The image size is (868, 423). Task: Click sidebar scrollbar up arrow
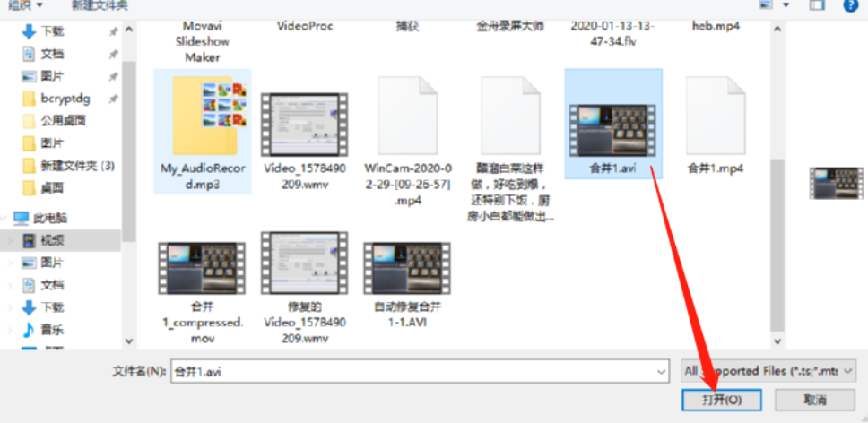coord(129,28)
